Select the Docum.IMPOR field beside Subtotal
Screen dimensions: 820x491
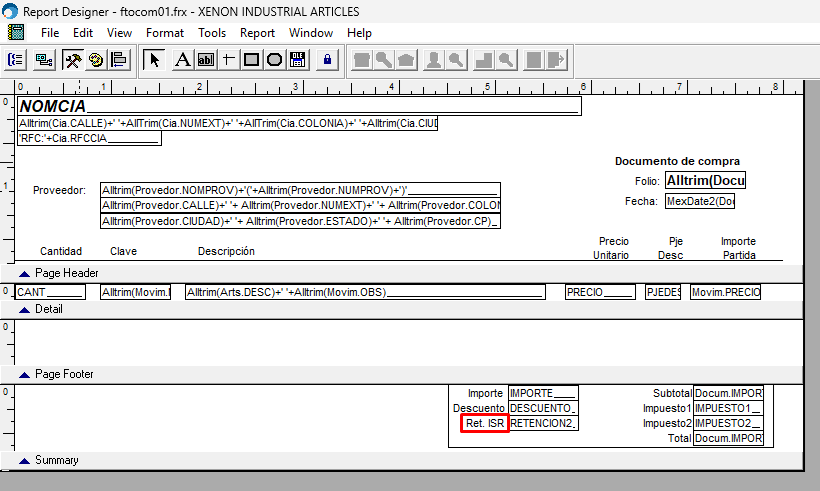pos(728,393)
